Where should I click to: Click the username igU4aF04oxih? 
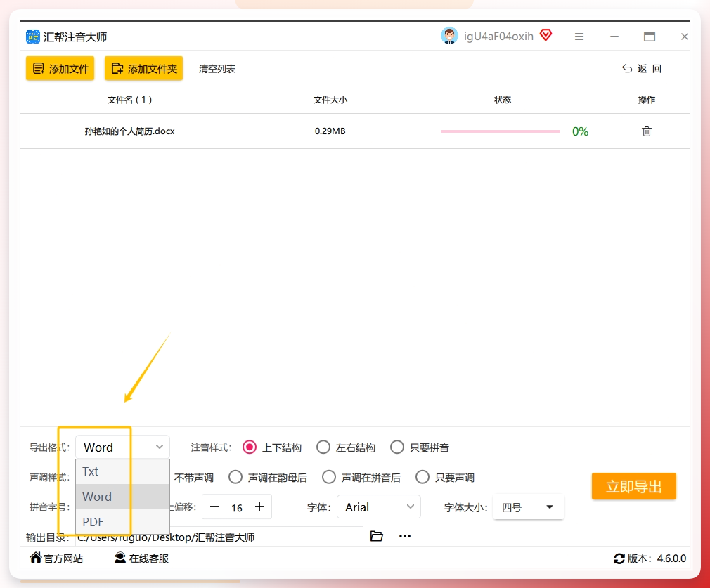pyautogui.click(x=498, y=37)
